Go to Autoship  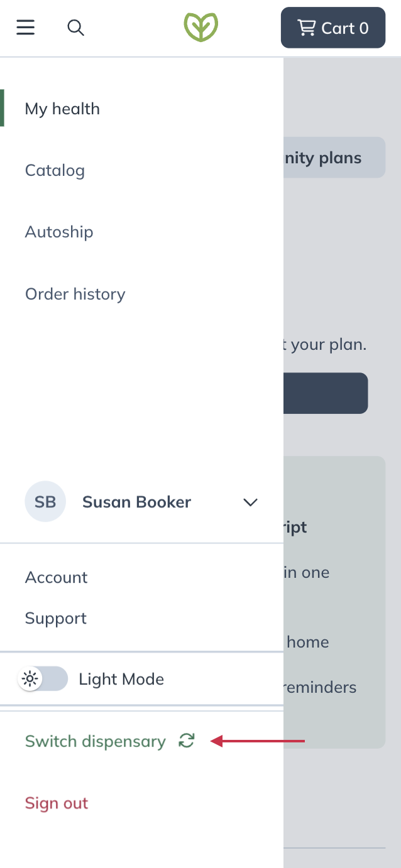(59, 232)
